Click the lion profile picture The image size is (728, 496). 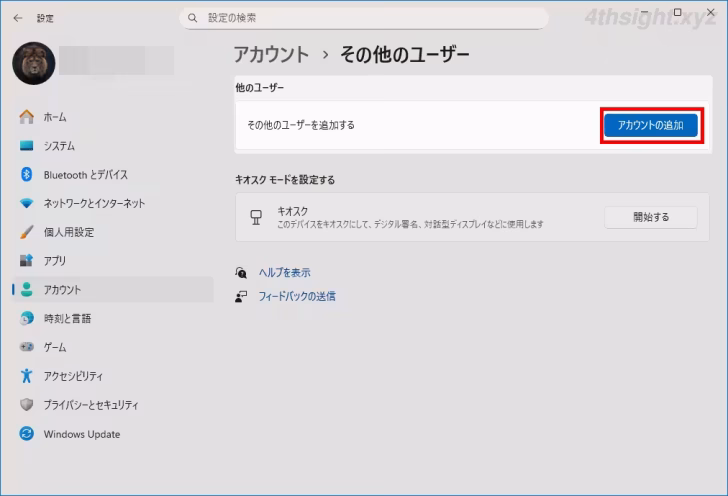click(33, 64)
